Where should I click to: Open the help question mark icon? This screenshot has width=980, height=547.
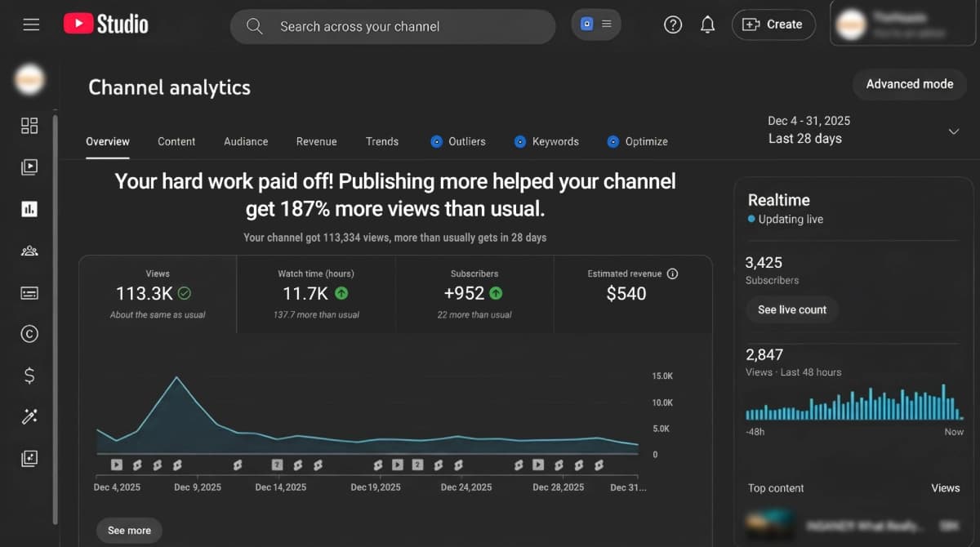coord(673,24)
